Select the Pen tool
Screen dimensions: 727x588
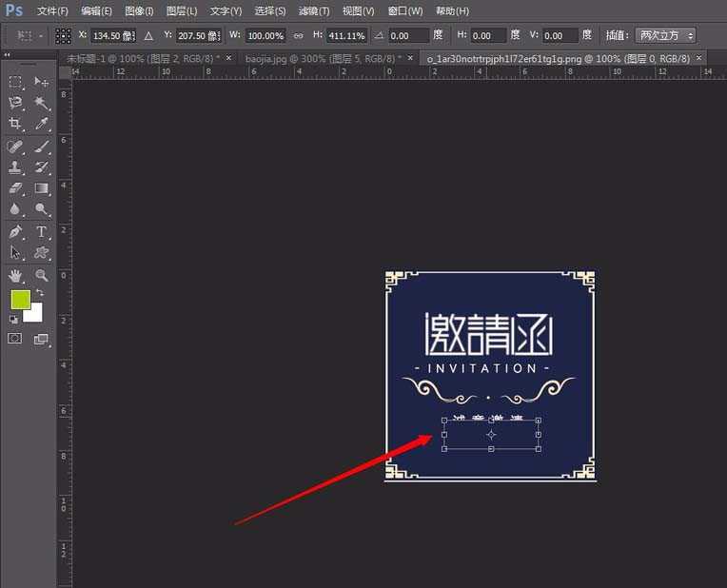coord(15,232)
